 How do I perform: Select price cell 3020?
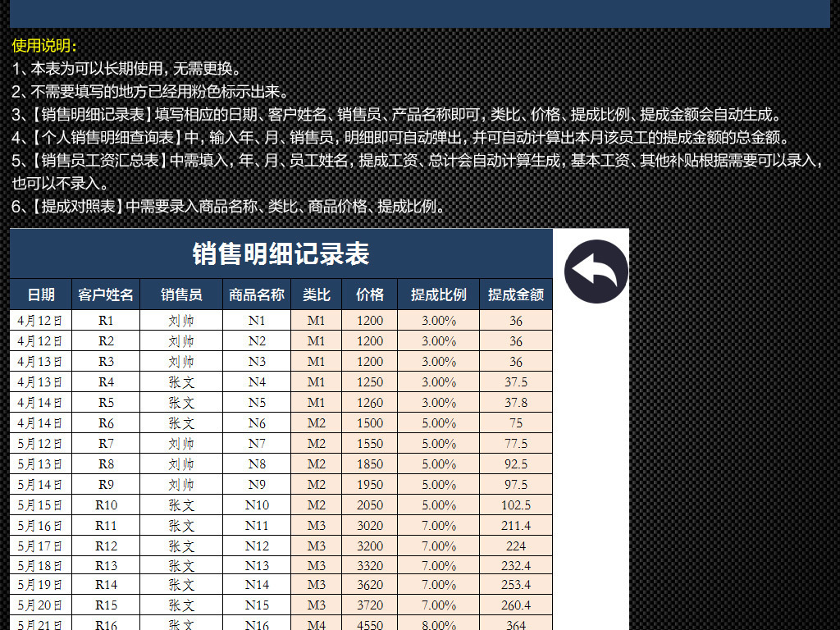pos(370,526)
